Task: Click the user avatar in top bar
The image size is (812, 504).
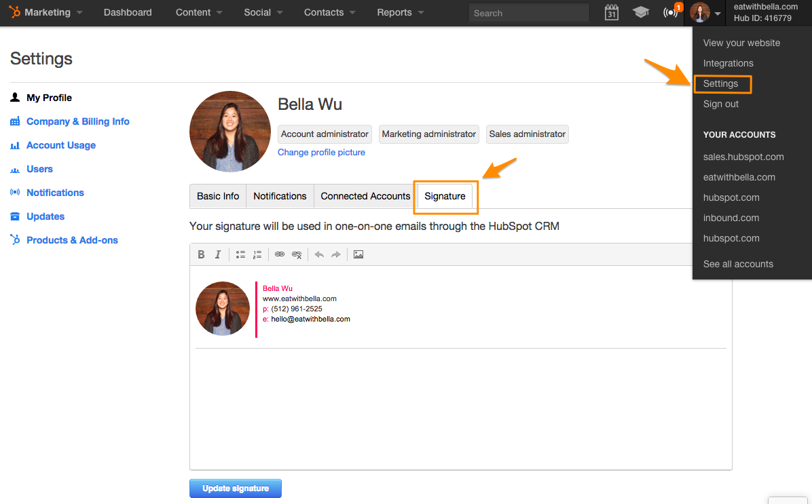Action: click(x=699, y=12)
